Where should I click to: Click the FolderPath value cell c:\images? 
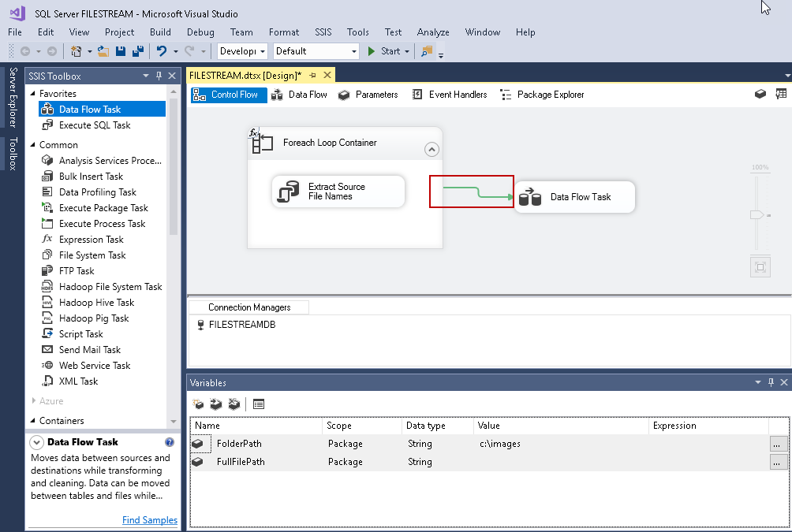(500, 444)
